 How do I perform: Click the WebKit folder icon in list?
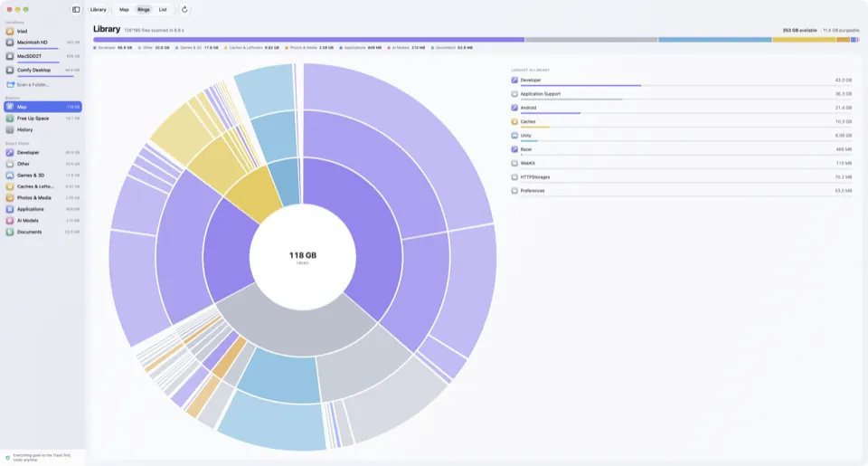click(514, 164)
